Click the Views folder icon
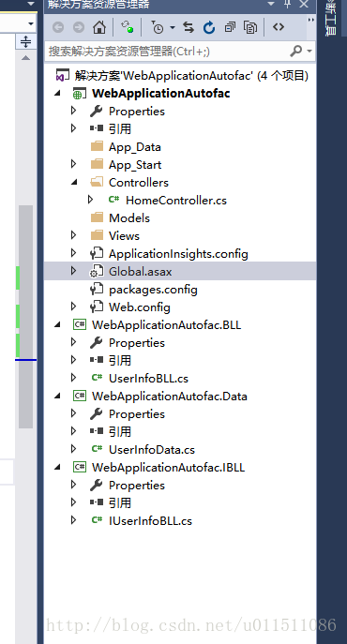This screenshot has height=644, width=347. coord(97,235)
